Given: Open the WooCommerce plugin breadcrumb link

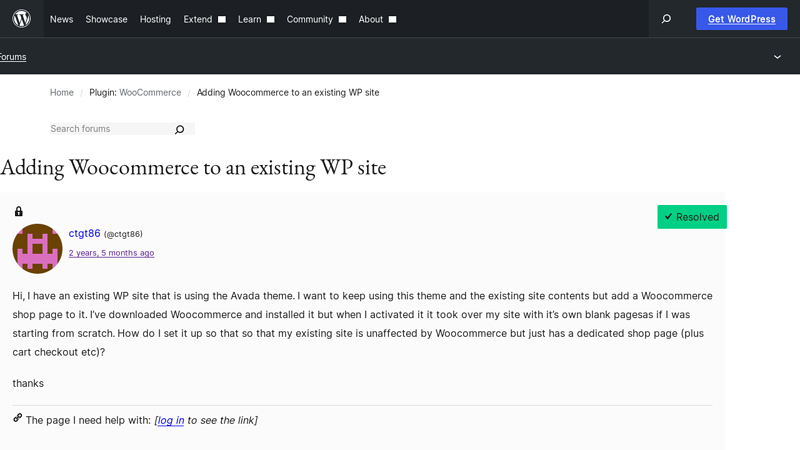Looking at the screenshot, I should pyautogui.click(x=150, y=92).
